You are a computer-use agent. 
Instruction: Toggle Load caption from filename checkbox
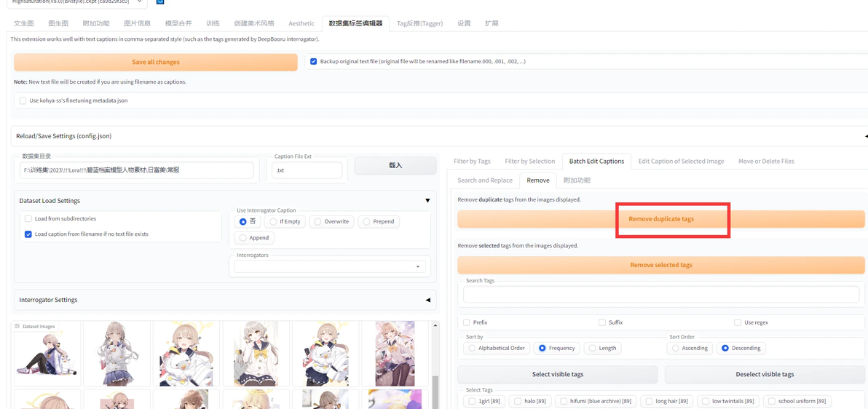coord(28,234)
